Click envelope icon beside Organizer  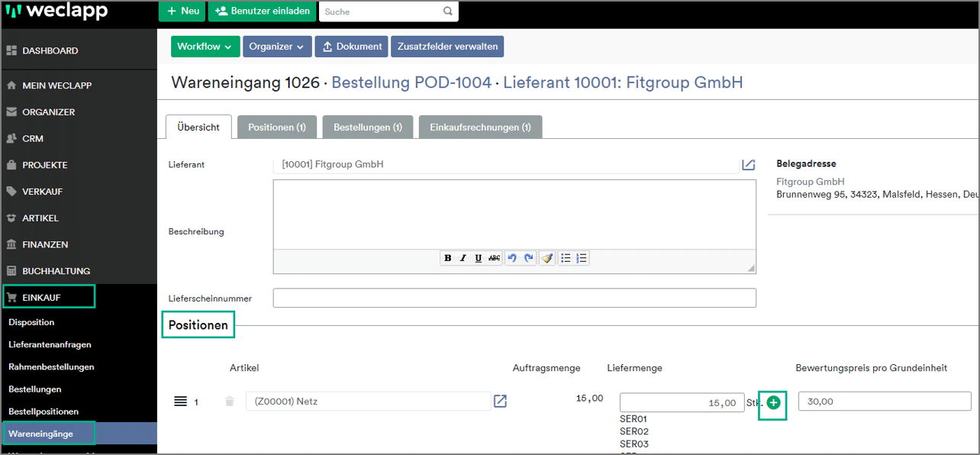11,111
